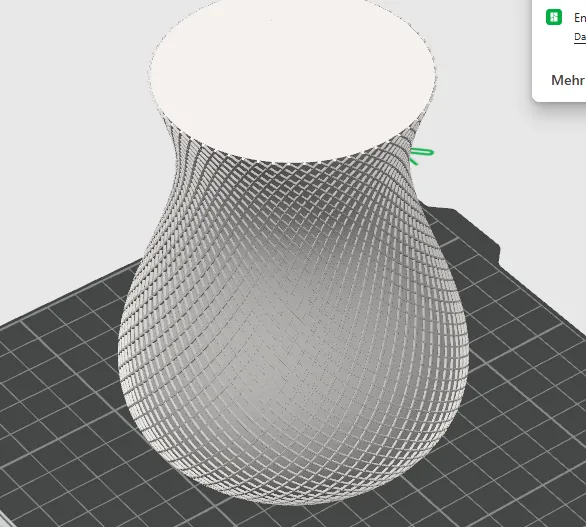Click the 'Mehr' text in the notification popup

pyautogui.click(x=568, y=80)
